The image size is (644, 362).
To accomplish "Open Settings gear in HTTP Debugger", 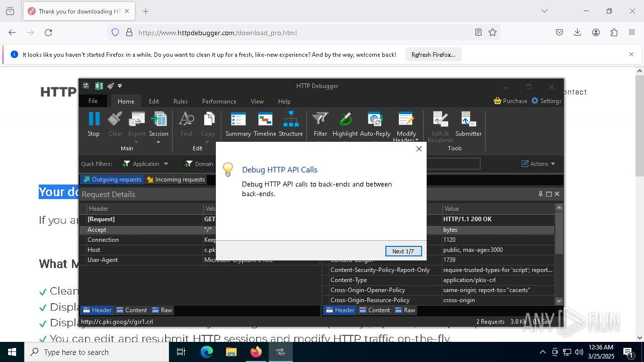I will click(x=535, y=101).
